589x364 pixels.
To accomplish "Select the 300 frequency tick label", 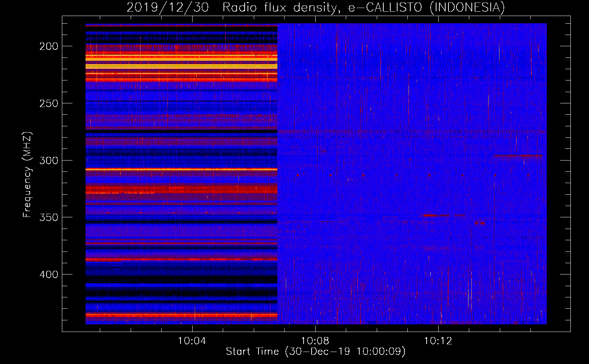I will 49,161.
